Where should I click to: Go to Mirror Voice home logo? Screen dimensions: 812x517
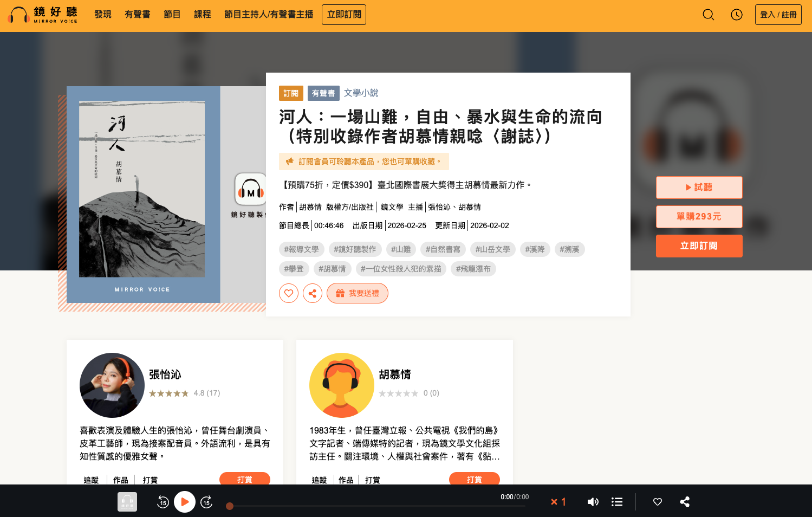(x=43, y=15)
